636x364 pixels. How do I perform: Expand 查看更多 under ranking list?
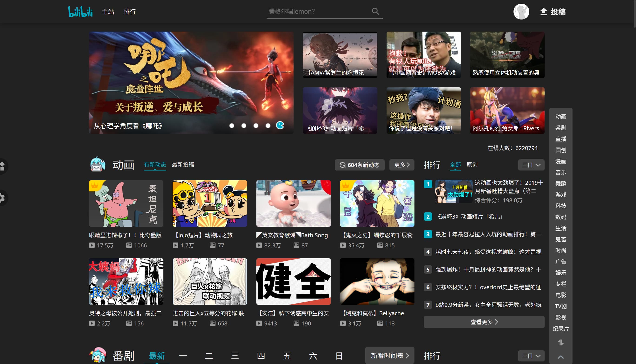coord(484,322)
